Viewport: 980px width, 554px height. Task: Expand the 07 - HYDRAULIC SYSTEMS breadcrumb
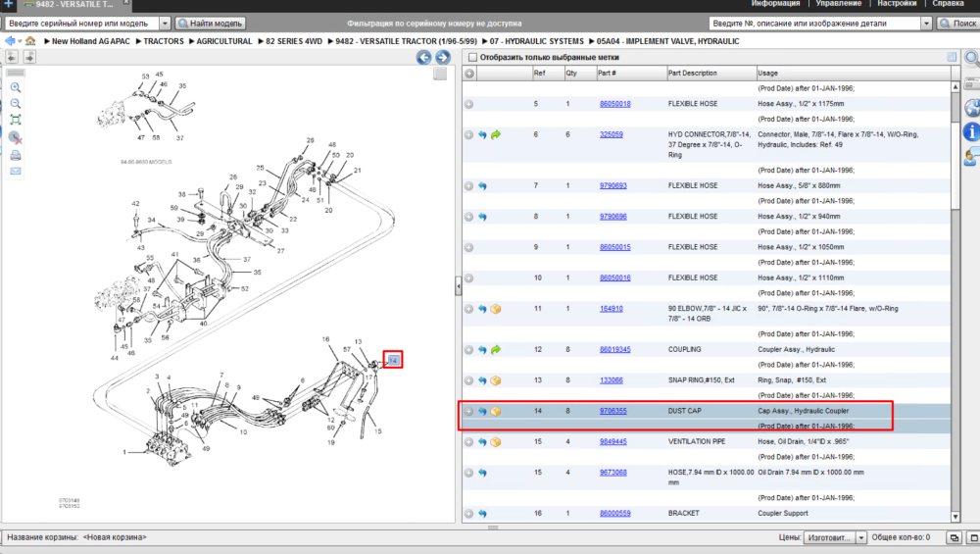coord(484,41)
